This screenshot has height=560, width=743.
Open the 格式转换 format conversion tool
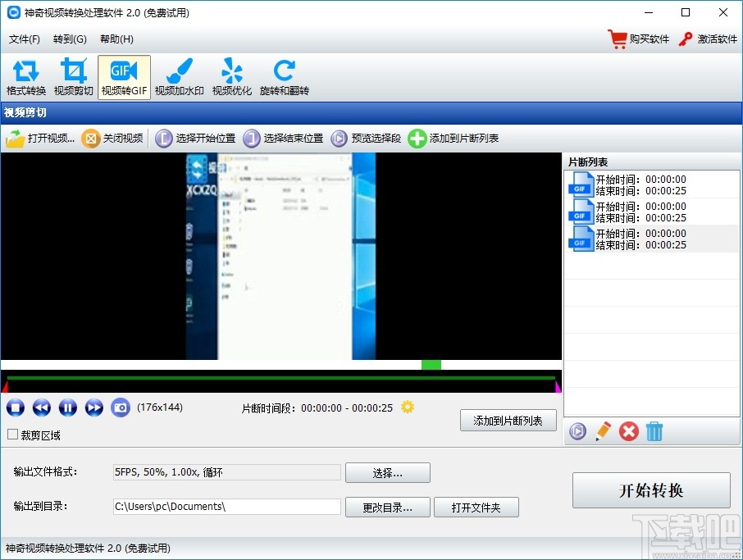(26, 77)
